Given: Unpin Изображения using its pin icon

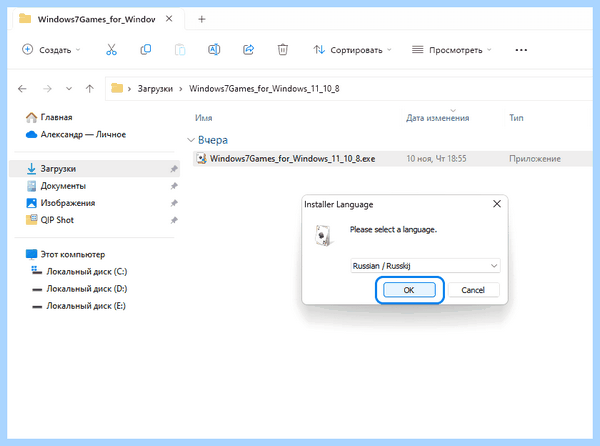Looking at the screenshot, I should (174, 203).
